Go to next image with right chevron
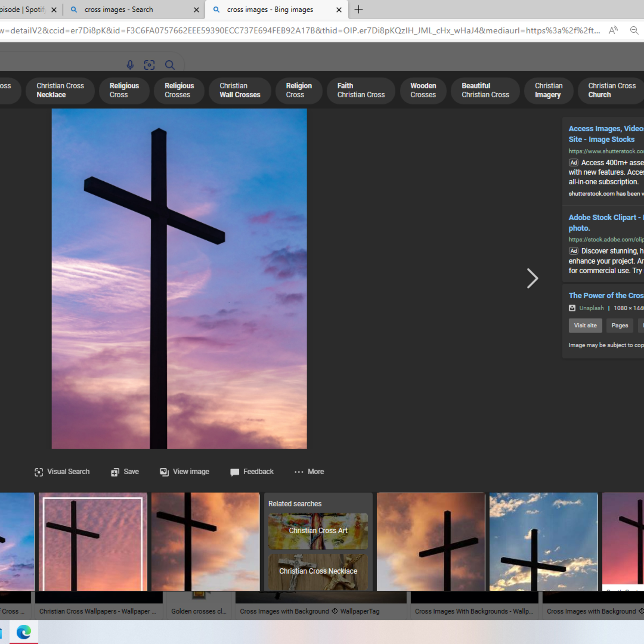 point(532,278)
